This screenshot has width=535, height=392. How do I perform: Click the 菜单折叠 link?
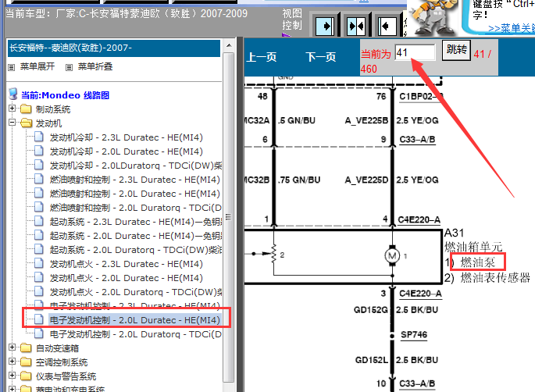click(95, 66)
